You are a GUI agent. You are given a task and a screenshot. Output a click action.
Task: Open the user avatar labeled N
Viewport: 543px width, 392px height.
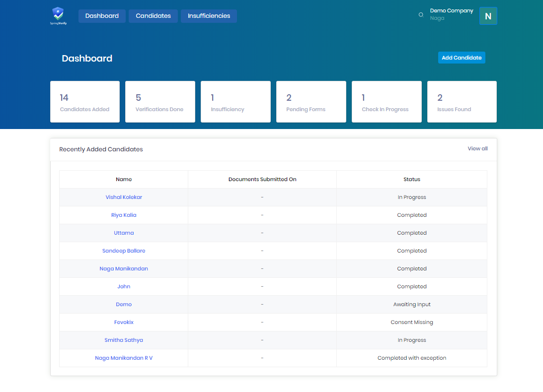coord(488,16)
